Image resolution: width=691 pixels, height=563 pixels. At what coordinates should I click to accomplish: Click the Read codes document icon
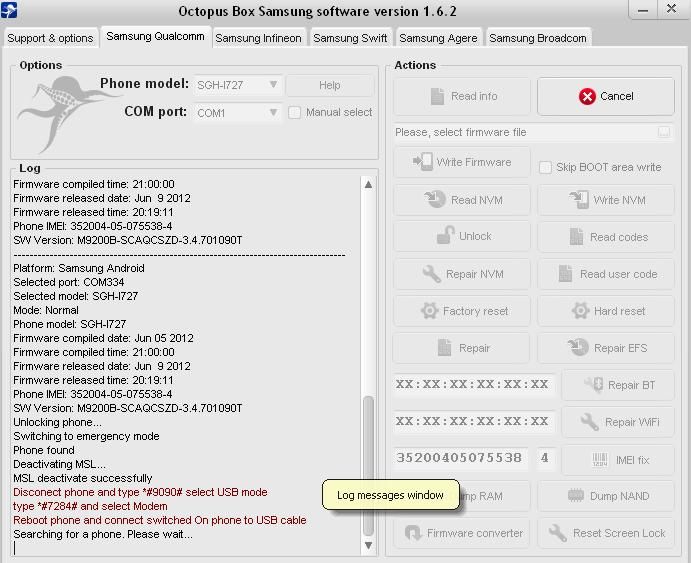click(576, 237)
